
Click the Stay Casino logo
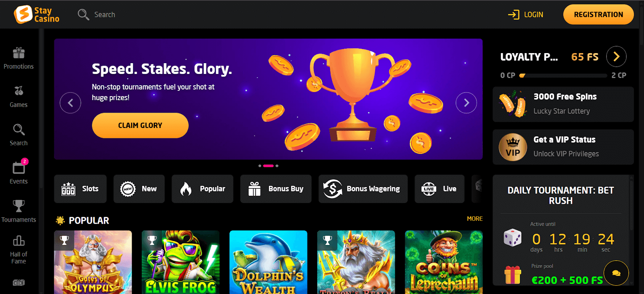37,14
